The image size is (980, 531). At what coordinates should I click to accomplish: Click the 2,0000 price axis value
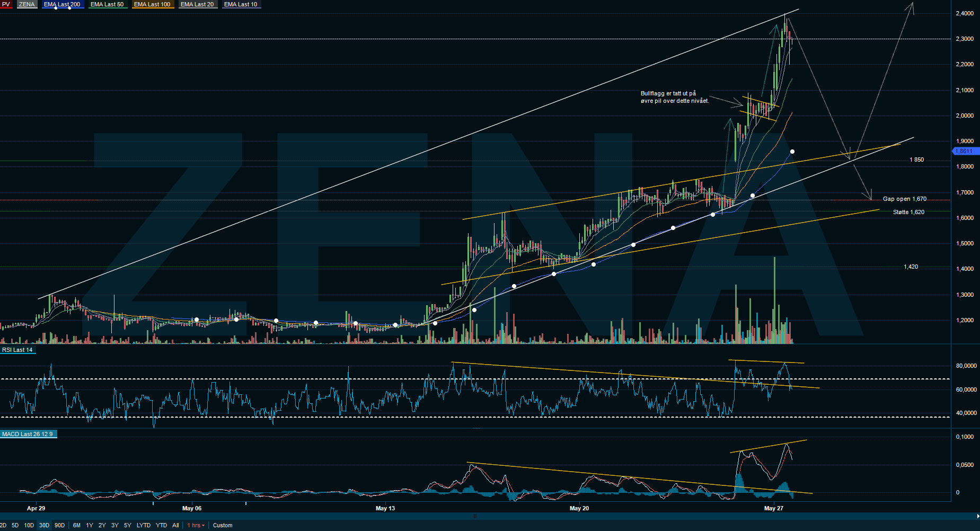(965, 116)
